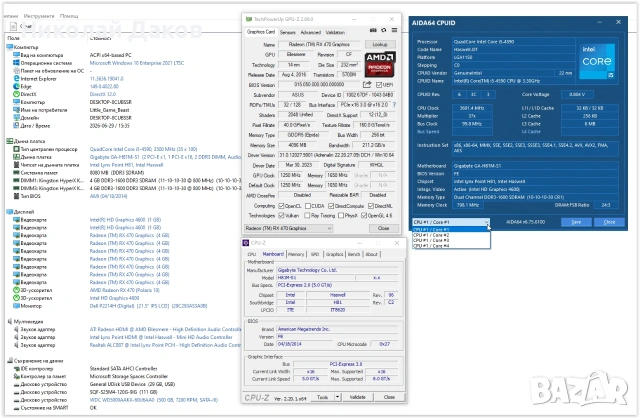Image resolution: width=640 pixels, height=418 pixels.
Task: Click the Дънна платка category icon
Action: pos(10,141)
